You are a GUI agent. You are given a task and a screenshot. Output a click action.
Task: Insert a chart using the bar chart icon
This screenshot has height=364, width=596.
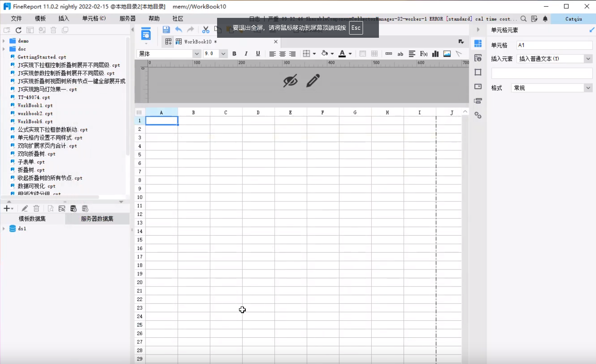click(x=435, y=54)
